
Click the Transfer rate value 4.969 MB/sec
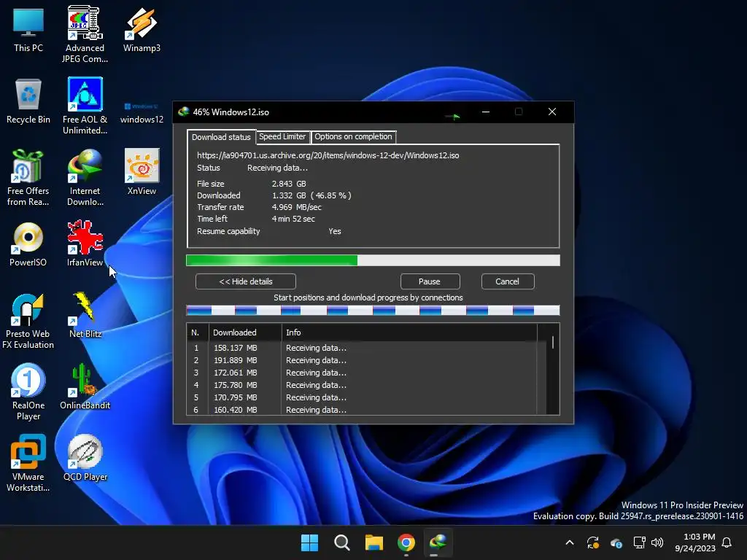pyautogui.click(x=297, y=207)
